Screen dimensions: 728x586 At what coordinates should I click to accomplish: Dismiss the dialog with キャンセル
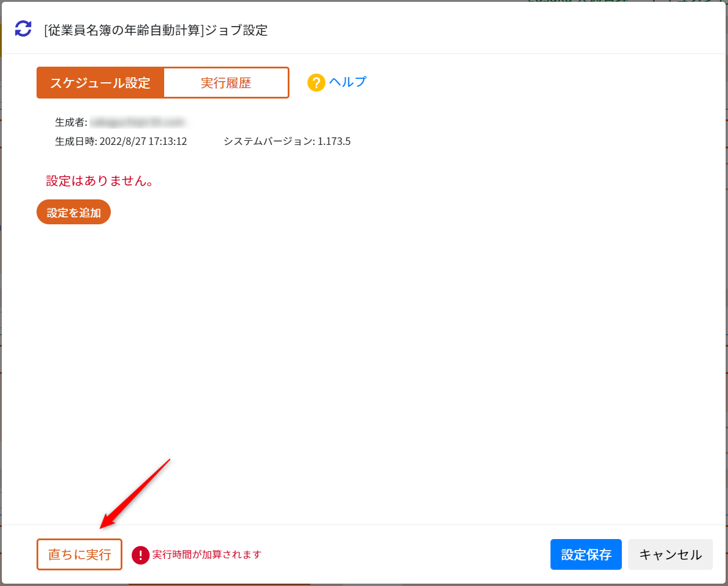[671, 555]
